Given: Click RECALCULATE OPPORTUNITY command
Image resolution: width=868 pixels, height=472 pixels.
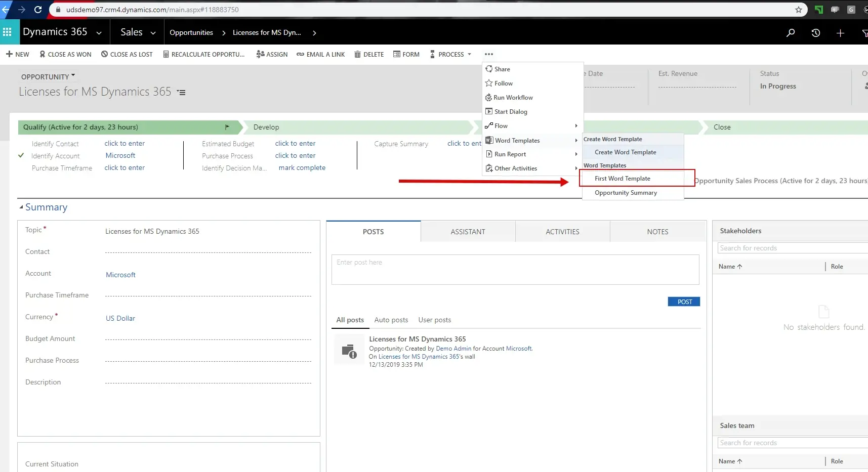Looking at the screenshot, I should [203, 54].
